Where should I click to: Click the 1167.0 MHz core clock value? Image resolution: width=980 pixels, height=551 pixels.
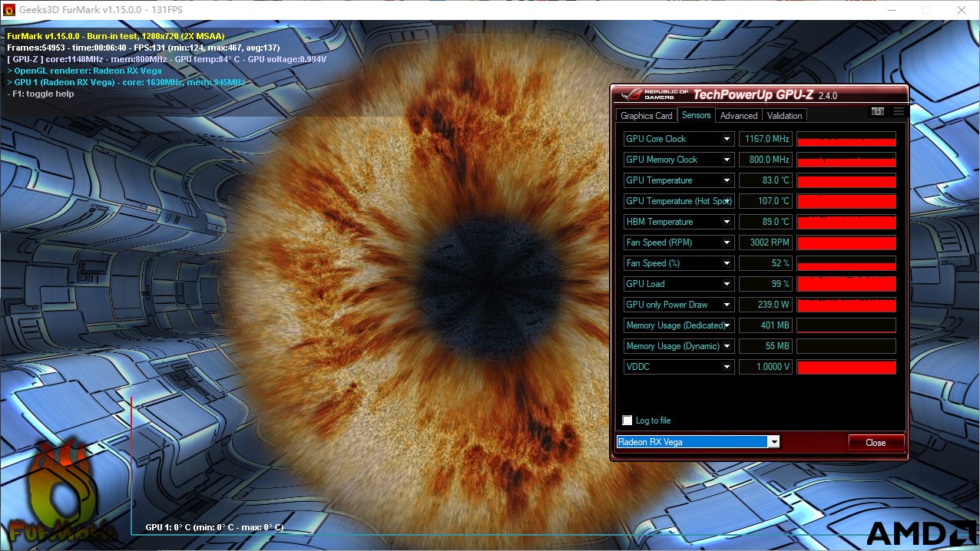(765, 139)
